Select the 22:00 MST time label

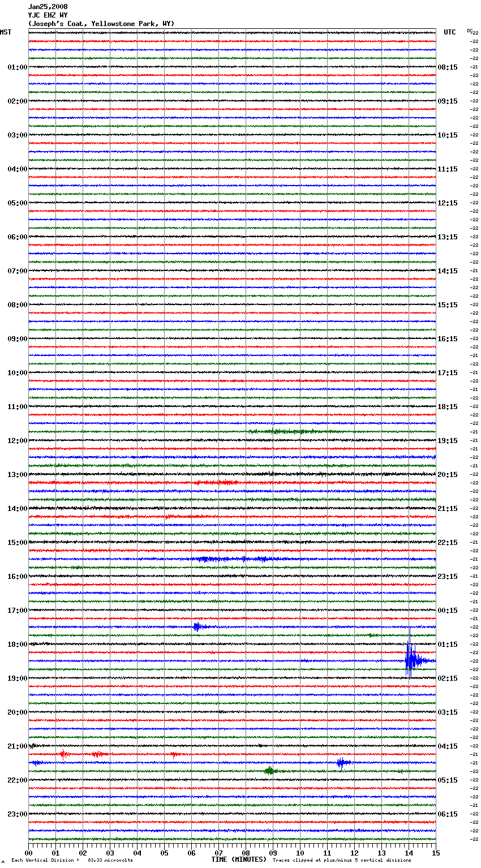(17, 780)
